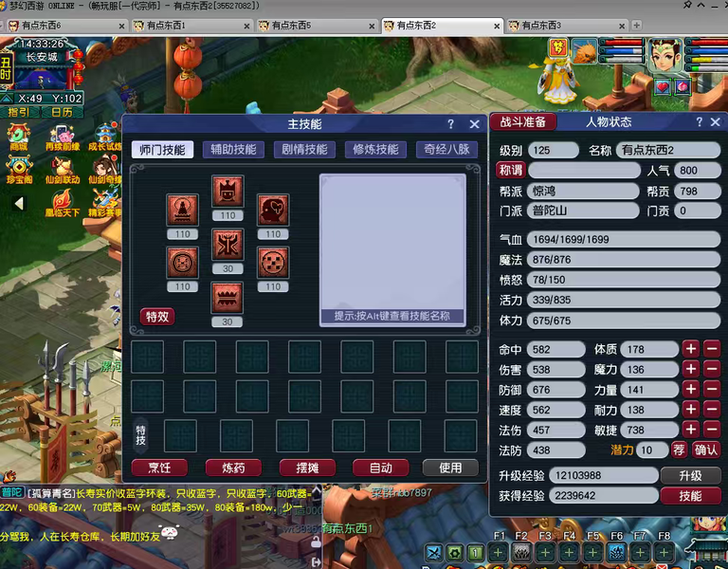Select the middle skill icon above first 30
The image size is (728, 569).
(x=227, y=245)
